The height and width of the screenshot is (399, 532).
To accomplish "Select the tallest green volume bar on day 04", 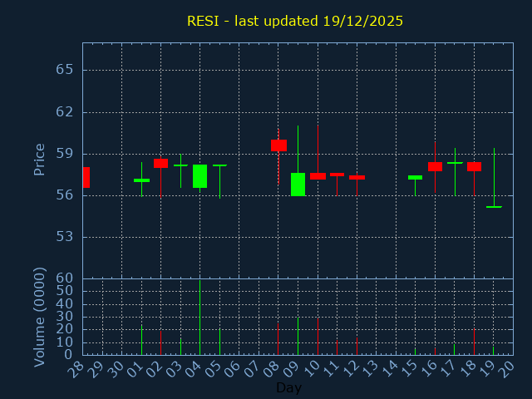I will coord(199,318).
